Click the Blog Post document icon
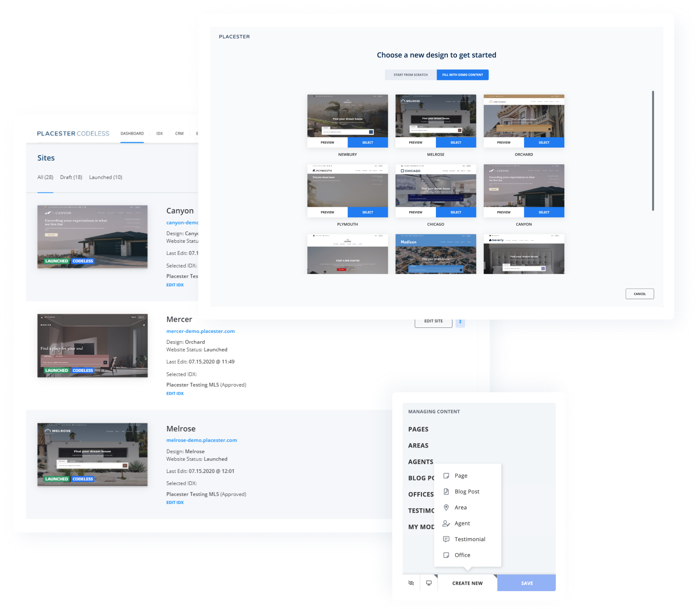 pos(446,492)
